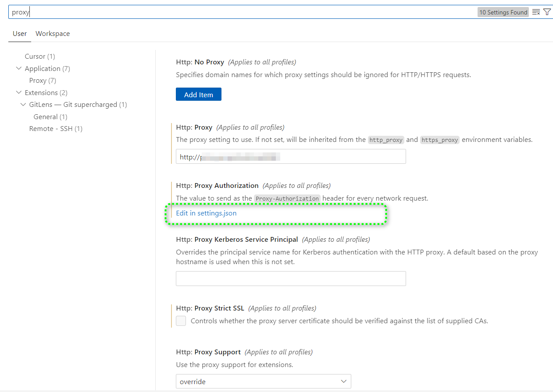The width and height of the screenshot is (553, 392).
Task: Select Proxy (7) in the settings tree
Action: (x=43, y=81)
